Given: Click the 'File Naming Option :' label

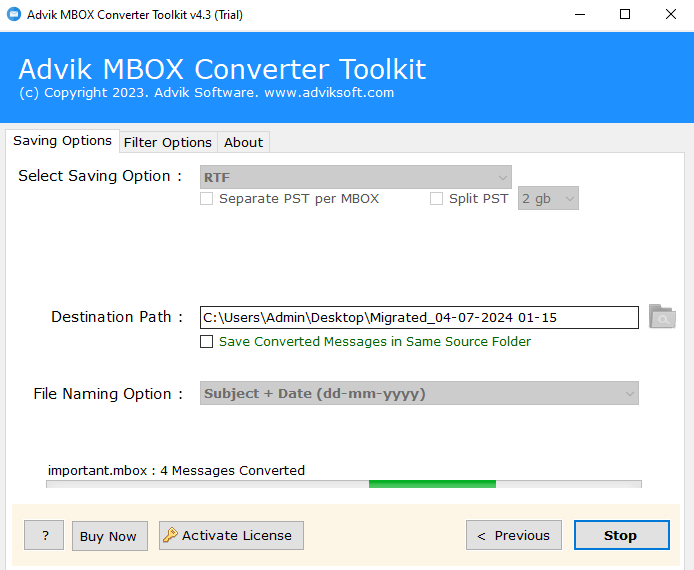Looking at the screenshot, I should 108,393.
